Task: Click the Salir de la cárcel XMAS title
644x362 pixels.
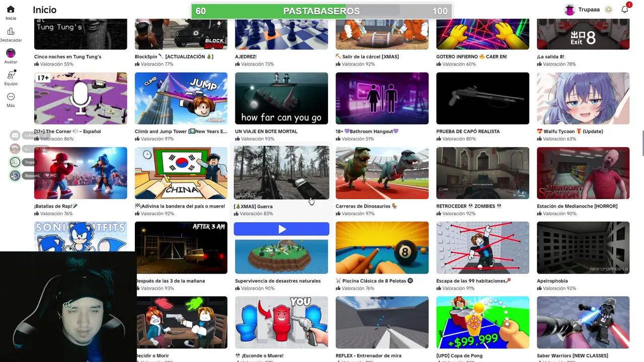Action: coord(367,57)
